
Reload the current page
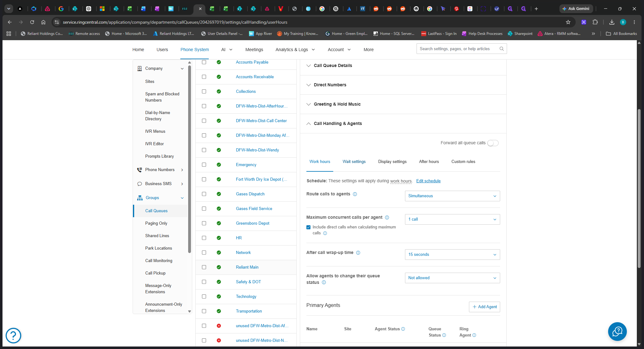click(32, 22)
